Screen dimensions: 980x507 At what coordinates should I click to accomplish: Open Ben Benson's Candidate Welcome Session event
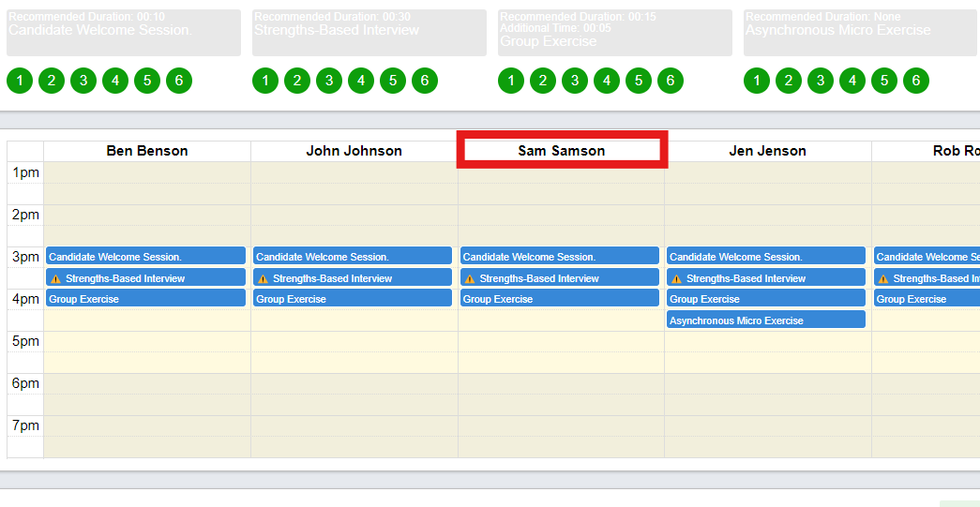pyautogui.click(x=145, y=256)
